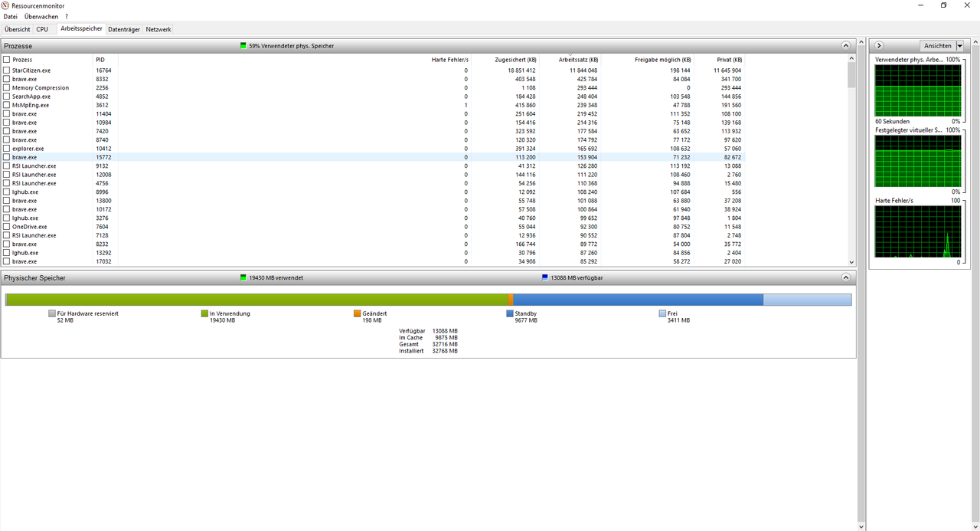Click the Im Cache 9875 MB value
The height and width of the screenshot is (531, 980).
(446, 337)
